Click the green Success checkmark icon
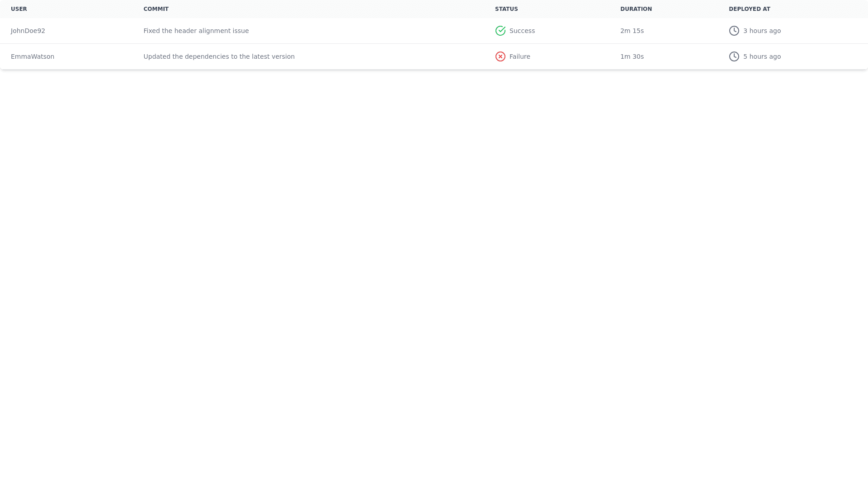Viewport: 868px width, 488px height. (500, 31)
